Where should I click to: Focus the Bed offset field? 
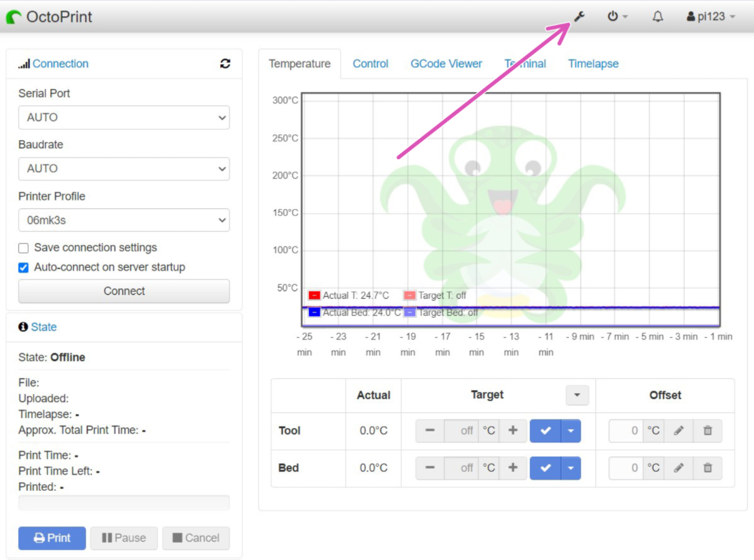[x=626, y=468]
